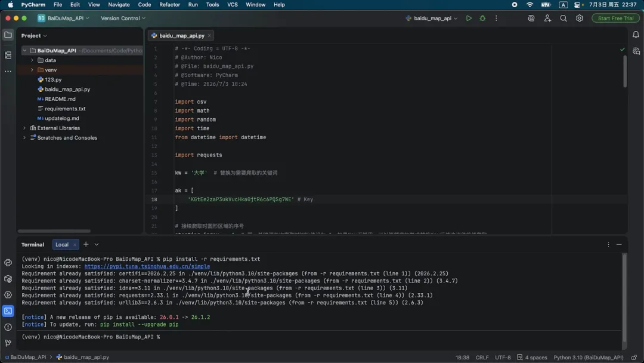The image size is (644, 363).
Task: Click the terminal vertical scrollbar
Action: coord(624,297)
